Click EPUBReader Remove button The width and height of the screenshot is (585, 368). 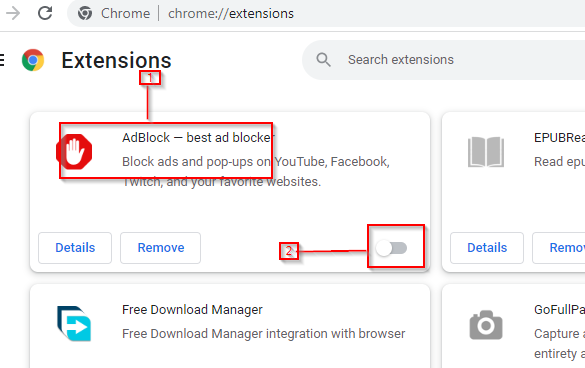point(559,248)
